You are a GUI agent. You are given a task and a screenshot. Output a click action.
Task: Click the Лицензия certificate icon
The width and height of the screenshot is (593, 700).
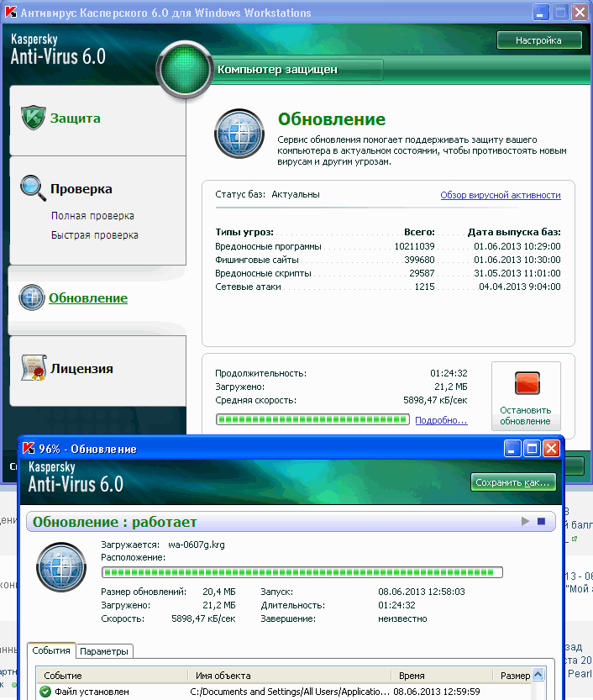click(34, 368)
